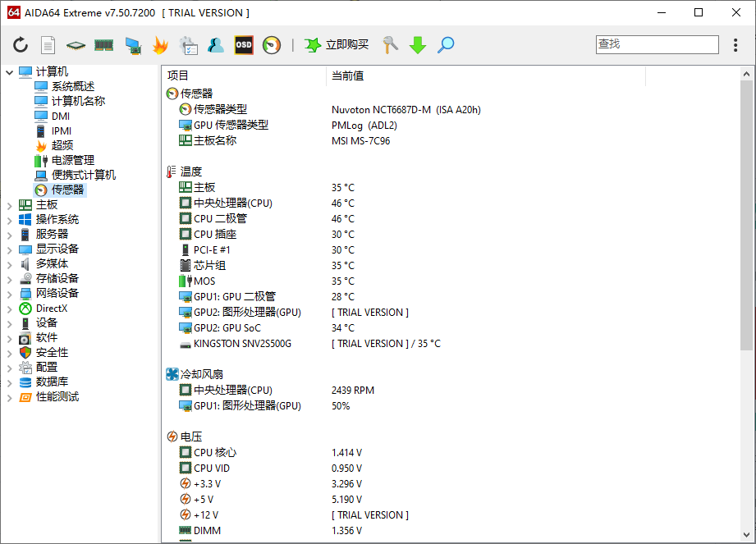Expand the 主板 tree node
The height and width of the screenshot is (544, 756).
click(x=9, y=206)
